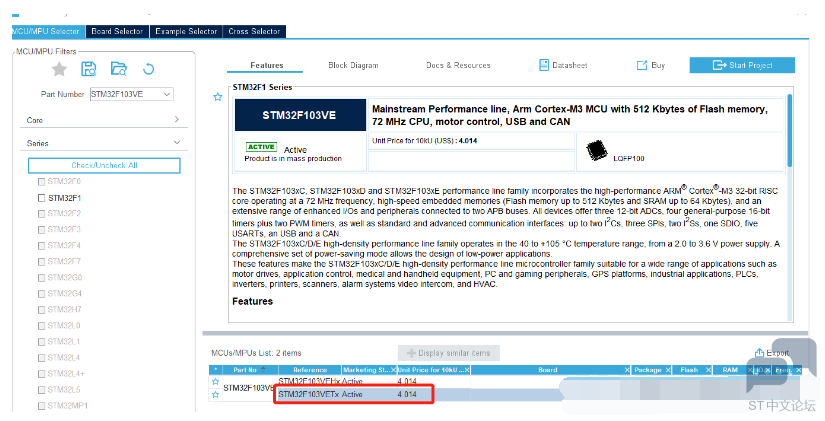Click the STM32F103VE part name banner
This screenshot has height=421, width=825.
[x=300, y=115]
